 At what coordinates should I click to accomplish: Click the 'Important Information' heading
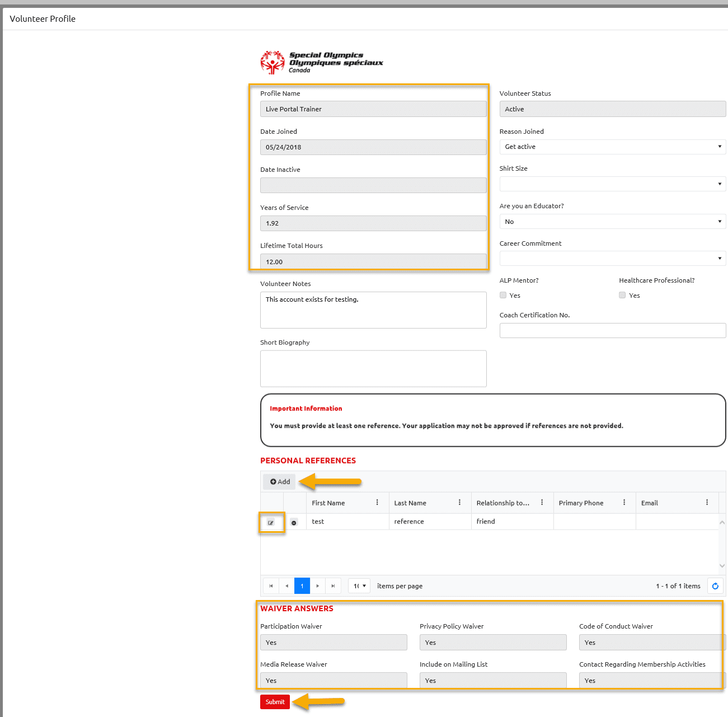[x=306, y=409]
